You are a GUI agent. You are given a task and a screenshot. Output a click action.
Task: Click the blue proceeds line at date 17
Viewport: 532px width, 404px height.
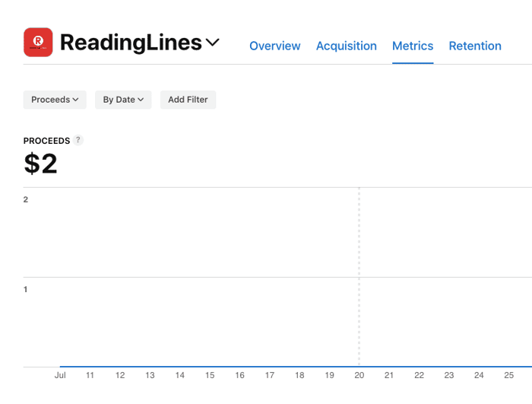click(x=270, y=366)
